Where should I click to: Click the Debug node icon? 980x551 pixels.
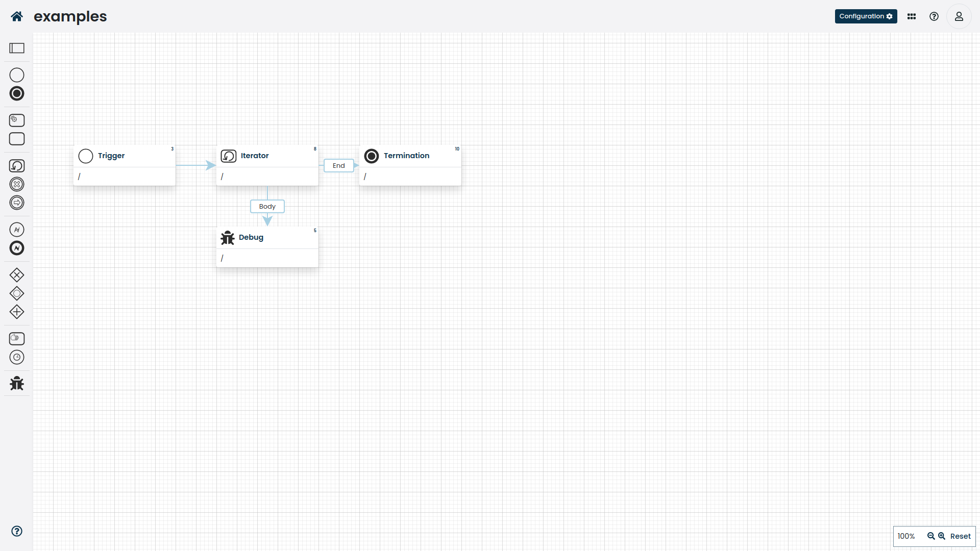228,237
